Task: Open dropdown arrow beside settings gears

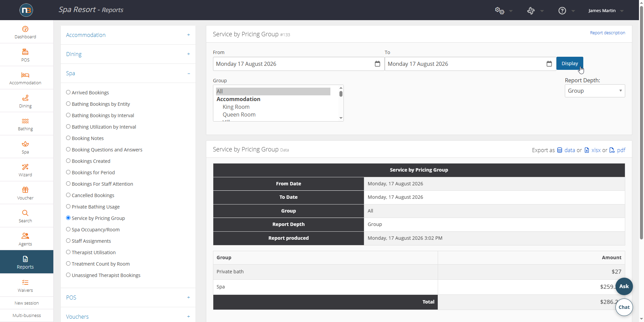Action: [511, 11]
